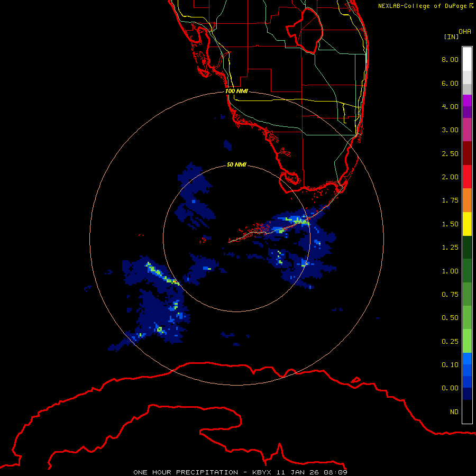Screen dimensions: 476x476
Task: Select the yellow legend swatch
Action: point(467,224)
